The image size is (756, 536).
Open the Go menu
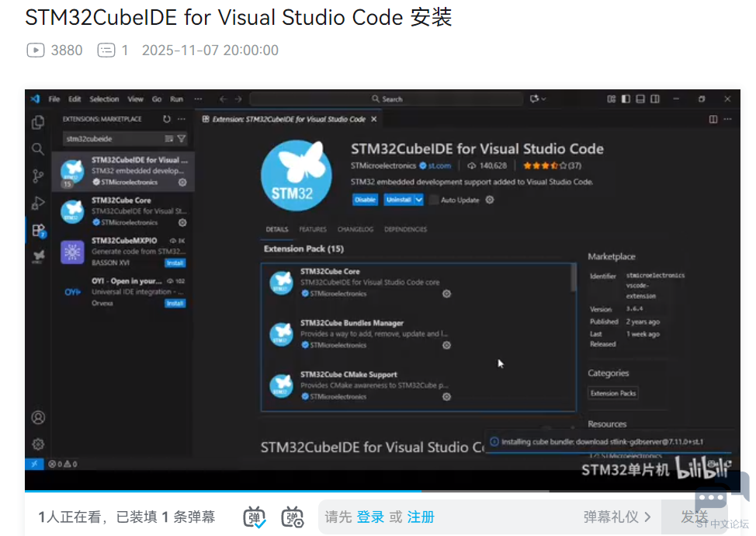pyautogui.click(x=157, y=99)
